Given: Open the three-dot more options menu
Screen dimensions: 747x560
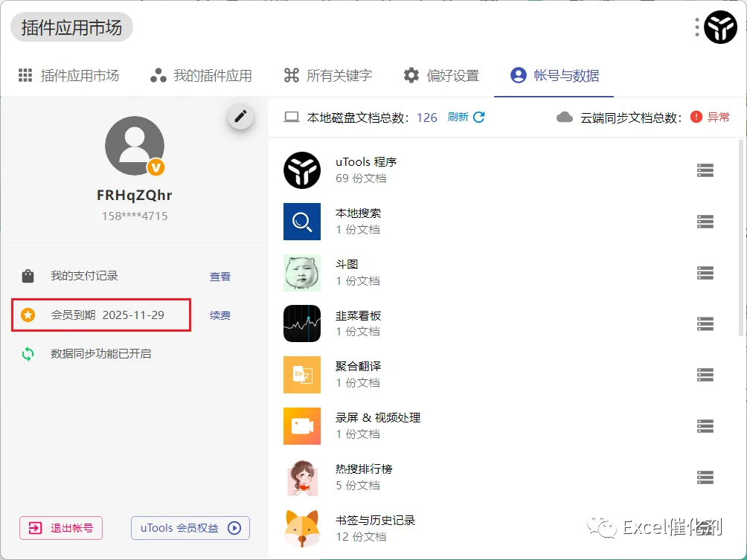Looking at the screenshot, I should tap(697, 27).
